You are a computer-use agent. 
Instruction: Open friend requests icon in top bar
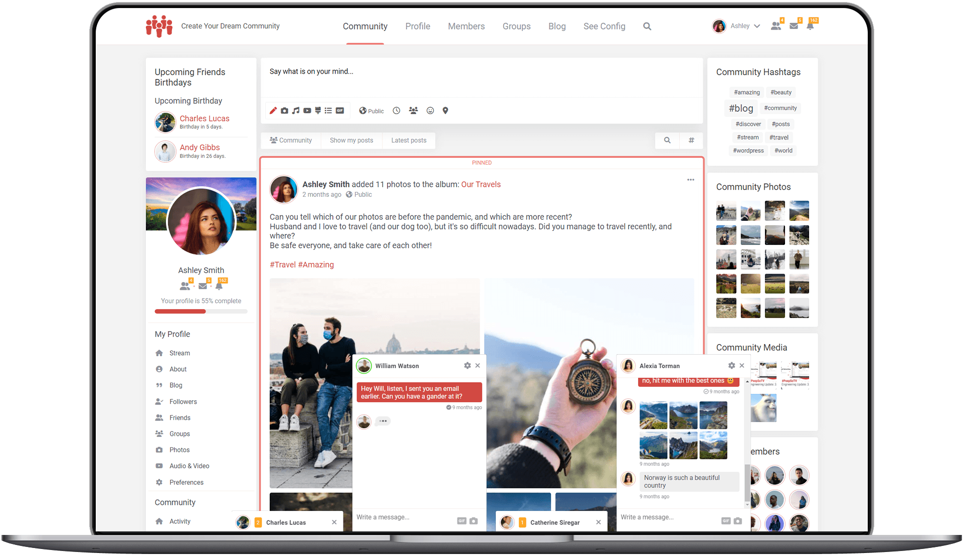(x=777, y=26)
